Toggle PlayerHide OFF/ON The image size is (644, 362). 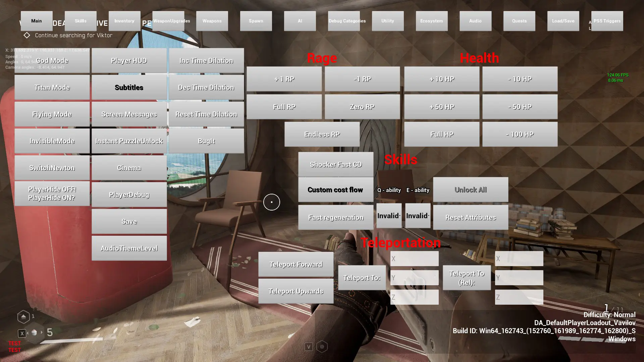coord(52,194)
